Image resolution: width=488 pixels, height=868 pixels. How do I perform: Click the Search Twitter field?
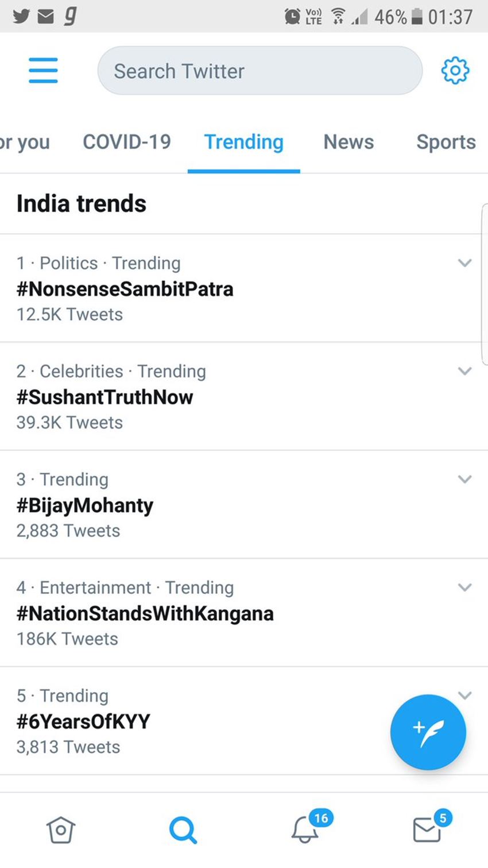(x=260, y=71)
